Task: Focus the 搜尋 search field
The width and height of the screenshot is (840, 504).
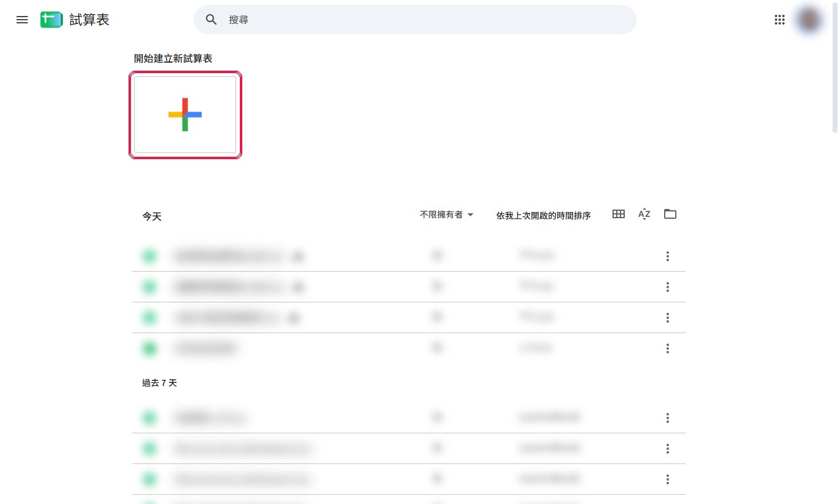Action: tap(415, 20)
